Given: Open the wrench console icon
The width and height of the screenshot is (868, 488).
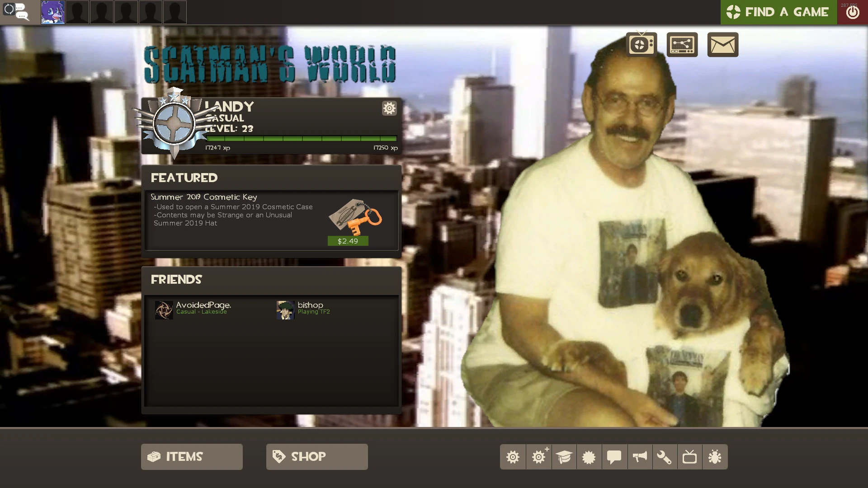Looking at the screenshot, I should [x=665, y=457].
